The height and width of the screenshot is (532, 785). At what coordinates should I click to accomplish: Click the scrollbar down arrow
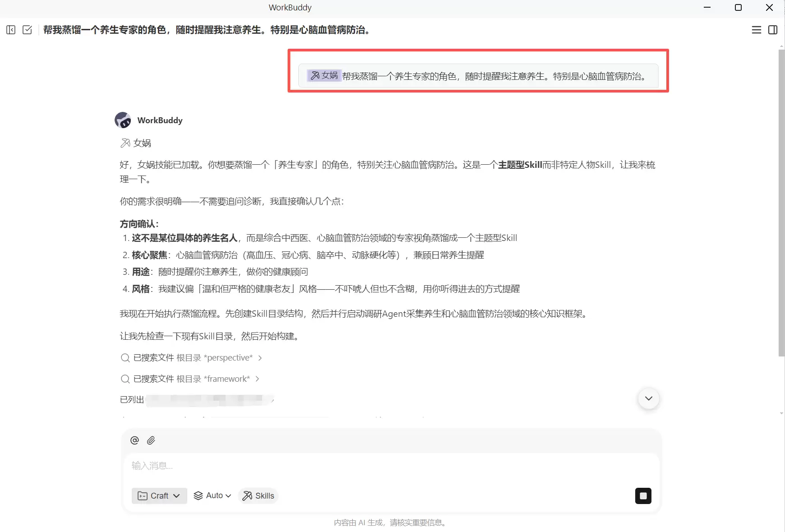coord(781,413)
